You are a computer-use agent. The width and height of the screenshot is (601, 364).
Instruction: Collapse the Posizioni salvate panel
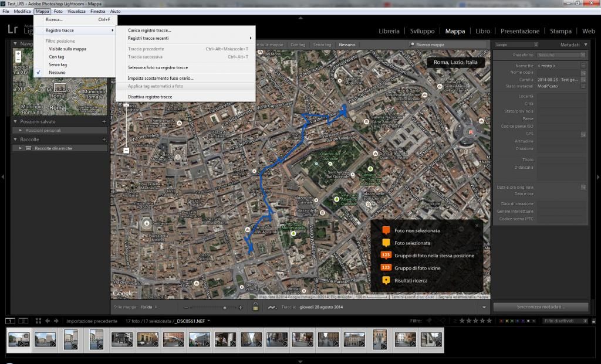tap(15, 121)
